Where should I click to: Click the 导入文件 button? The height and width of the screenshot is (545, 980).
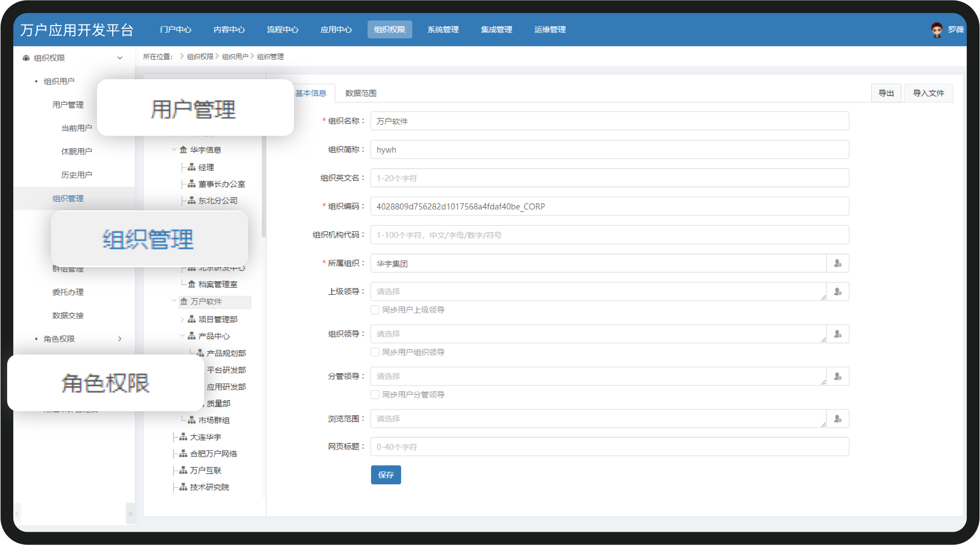coord(928,93)
